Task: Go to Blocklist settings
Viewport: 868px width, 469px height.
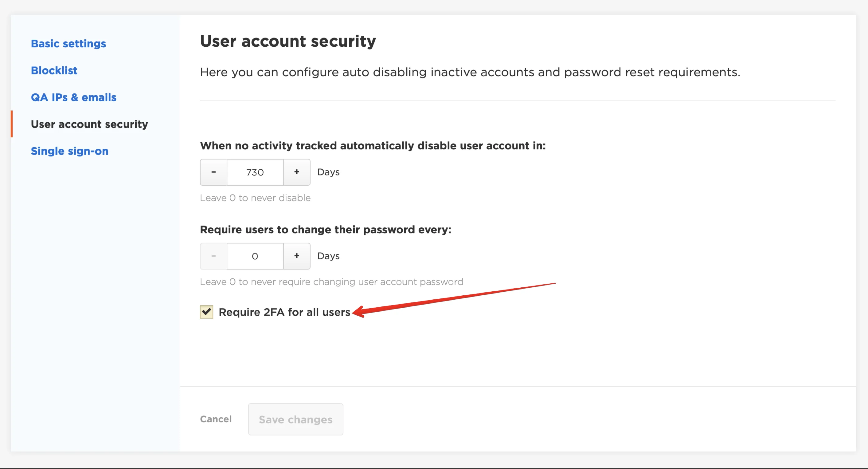Action: click(54, 70)
